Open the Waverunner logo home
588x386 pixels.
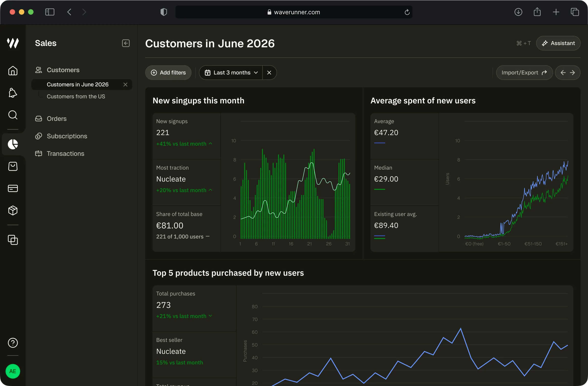pos(13,43)
